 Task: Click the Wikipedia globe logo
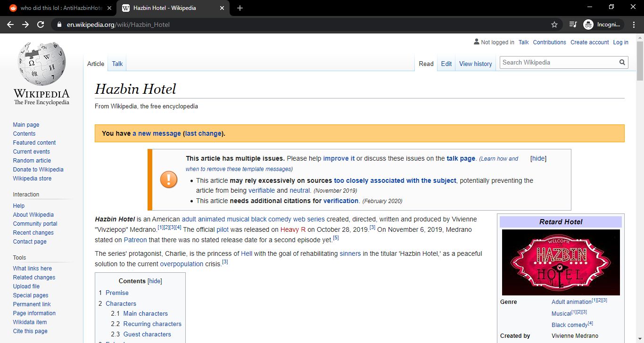[x=41, y=64]
